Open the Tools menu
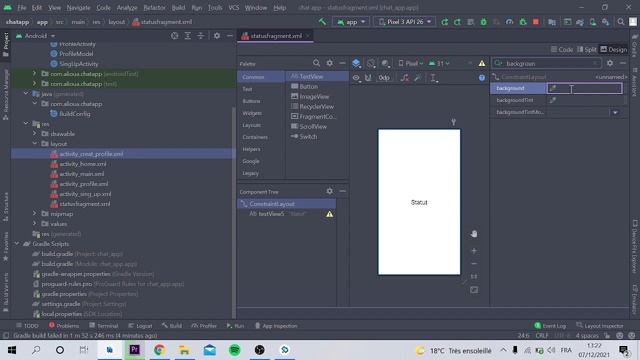Screen dimensions: 640x360 click(215, 7)
